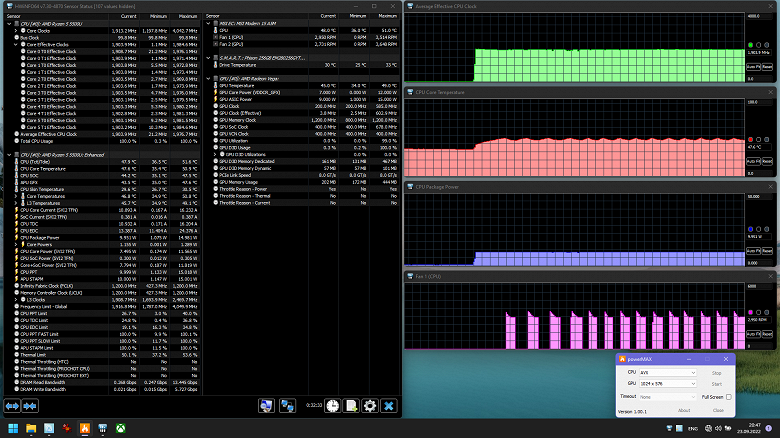Open the HWiNFO settings gear icon
This screenshot has width=780, height=438.
point(369,405)
